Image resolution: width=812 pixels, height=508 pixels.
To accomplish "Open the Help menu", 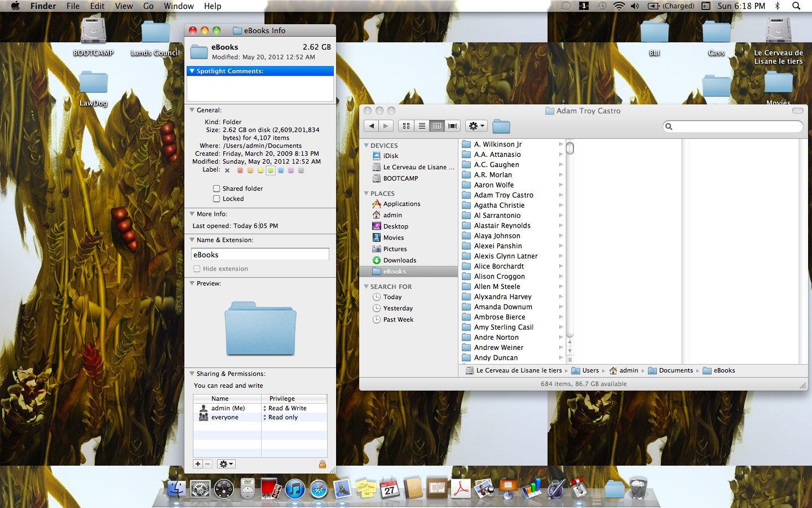I will pos(213,6).
